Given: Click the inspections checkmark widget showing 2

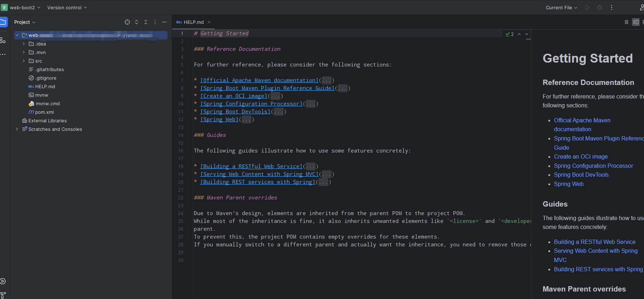Looking at the screenshot, I should (510, 34).
